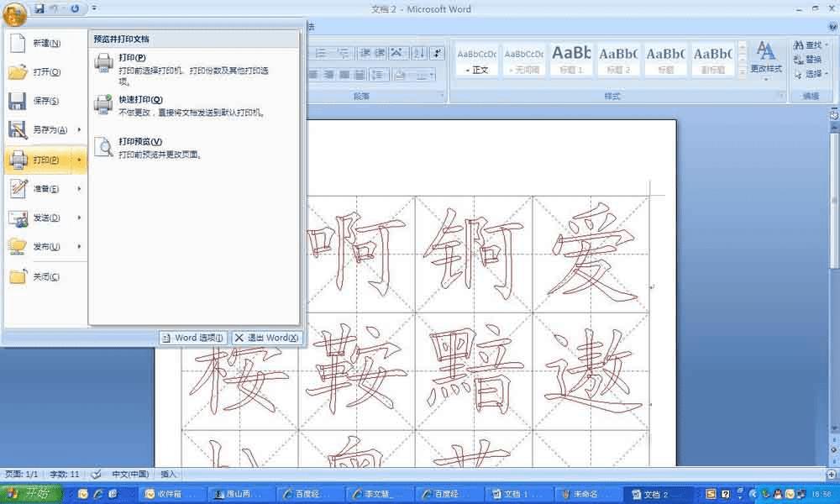Expand the 发布(U) submenu arrow
This screenshot has width=840, height=504.
pyautogui.click(x=79, y=246)
